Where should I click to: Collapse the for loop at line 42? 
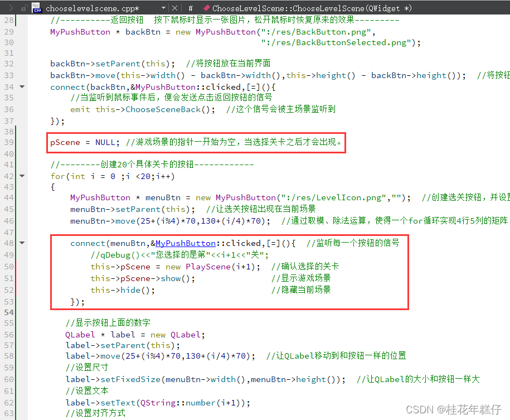click(22, 176)
